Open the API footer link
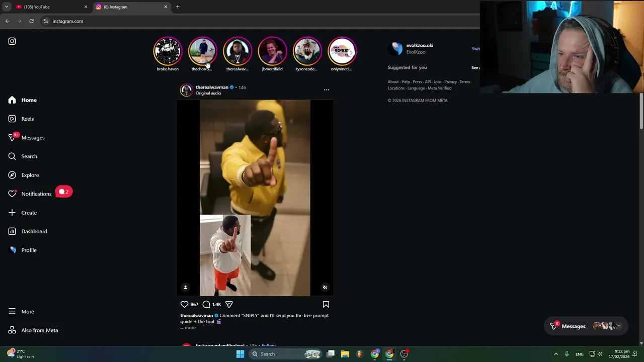Screen dimensions: 644x362 [428, 82]
